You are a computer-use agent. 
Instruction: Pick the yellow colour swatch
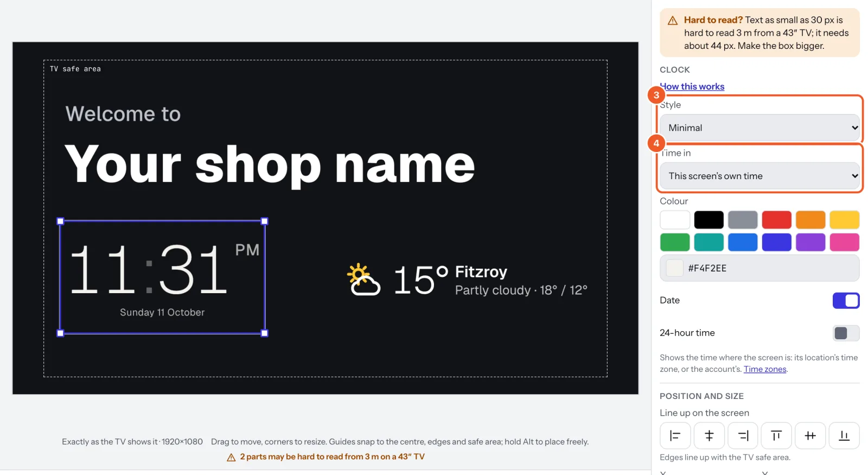844,220
